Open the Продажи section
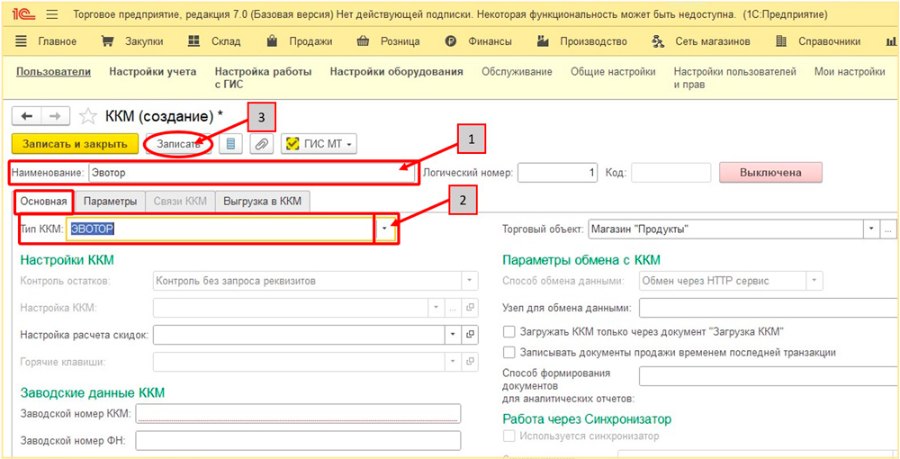The height and width of the screenshot is (459, 900). coord(299,41)
